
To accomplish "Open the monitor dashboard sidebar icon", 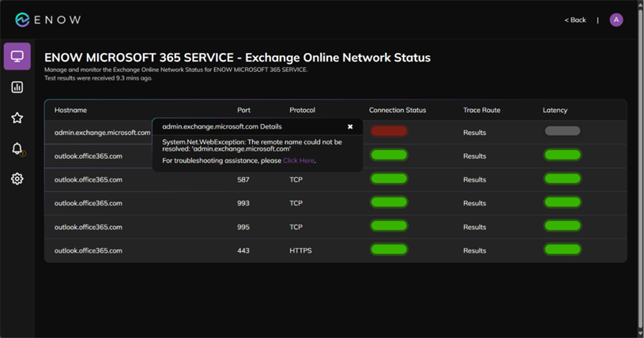I will [17, 56].
